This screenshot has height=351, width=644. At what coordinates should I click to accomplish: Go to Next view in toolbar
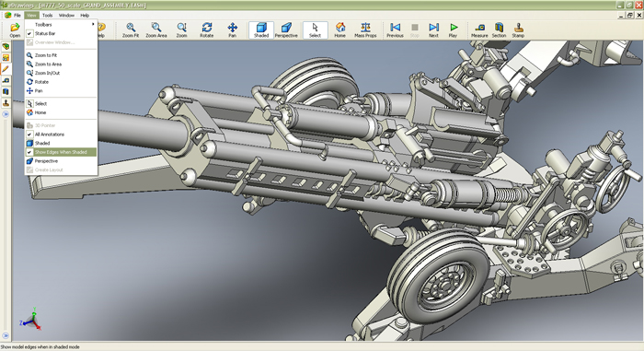pyautogui.click(x=433, y=30)
